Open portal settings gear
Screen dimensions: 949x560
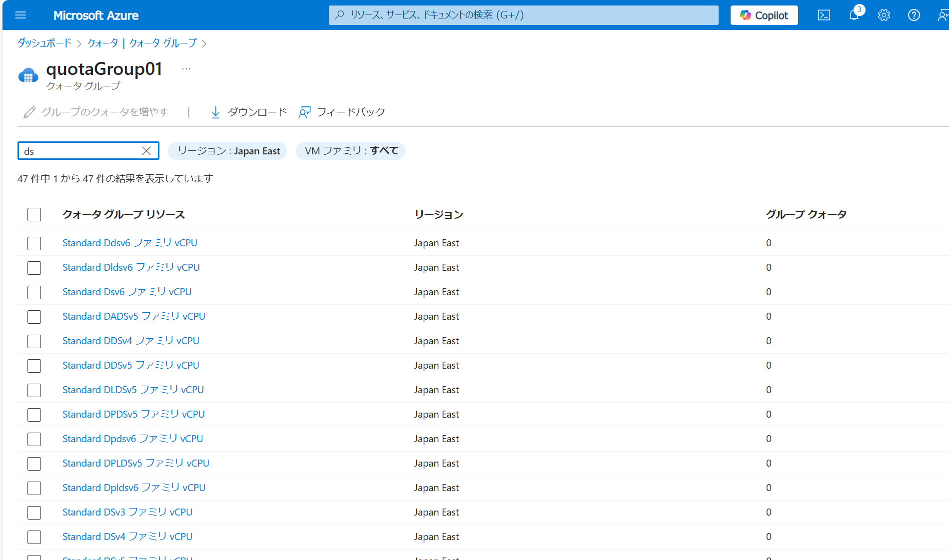(884, 15)
